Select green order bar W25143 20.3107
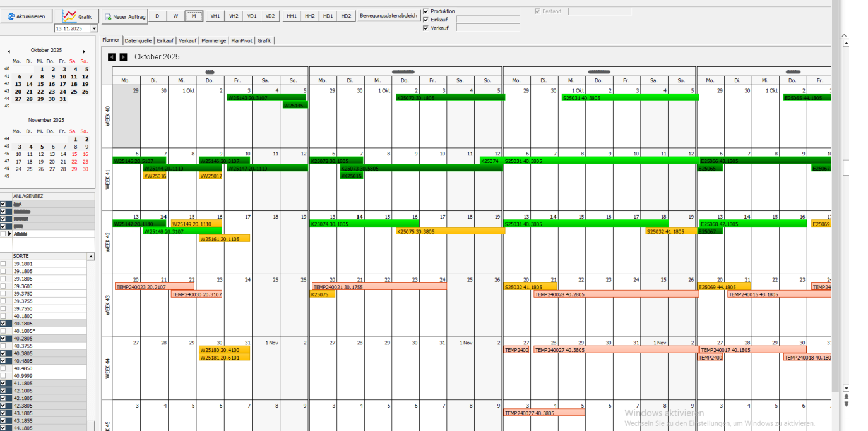 click(x=266, y=98)
